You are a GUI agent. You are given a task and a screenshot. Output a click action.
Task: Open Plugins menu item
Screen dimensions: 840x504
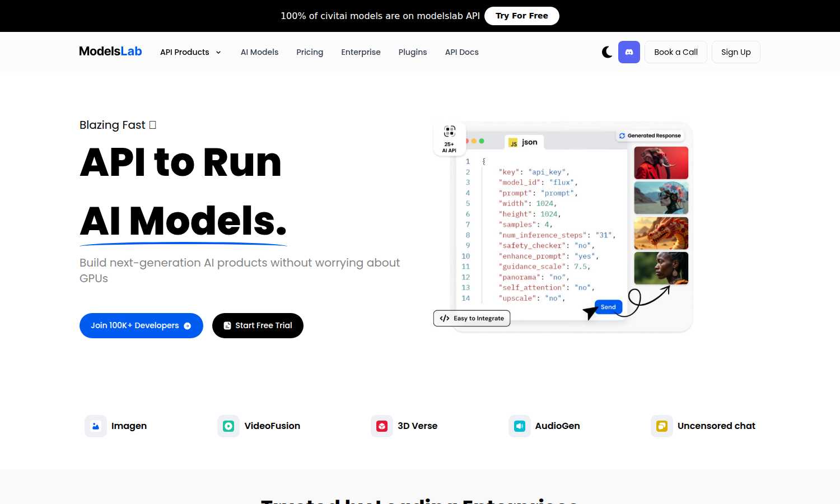point(413,52)
